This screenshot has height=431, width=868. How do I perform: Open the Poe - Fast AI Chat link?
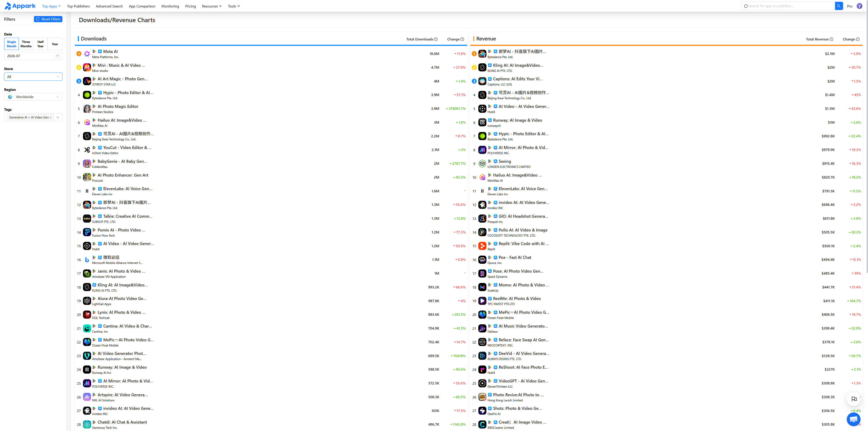pyautogui.click(x=515, y=257)
